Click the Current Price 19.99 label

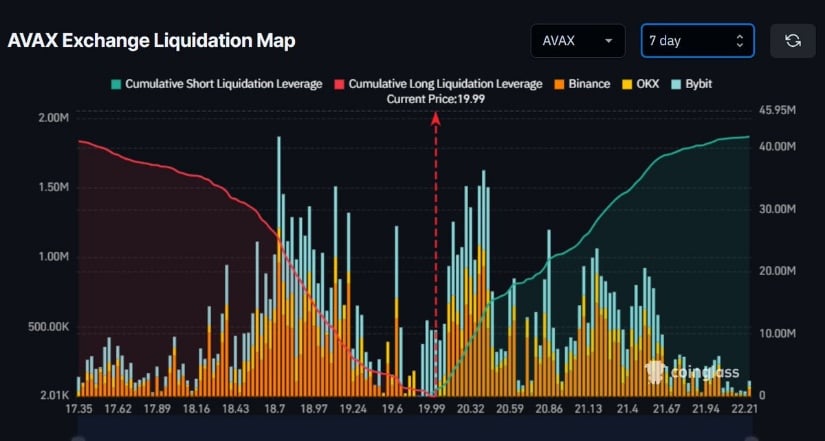(435, 99)
